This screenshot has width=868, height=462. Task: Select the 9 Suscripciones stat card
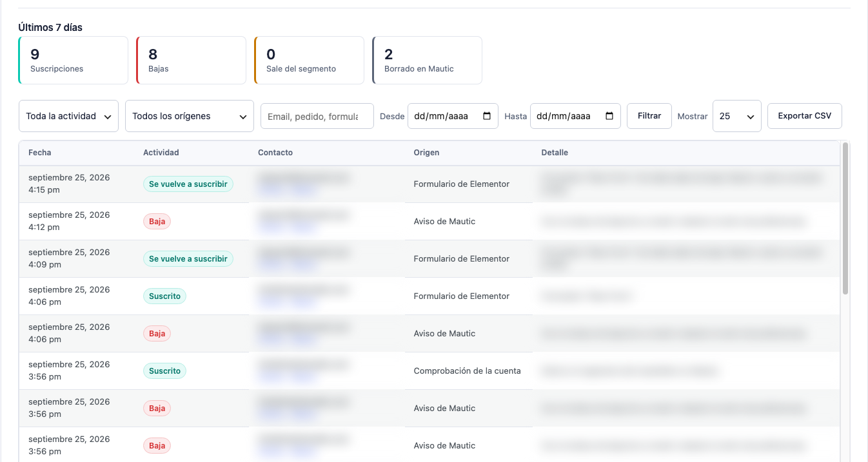pyautogui.click(x=73, y=60)
